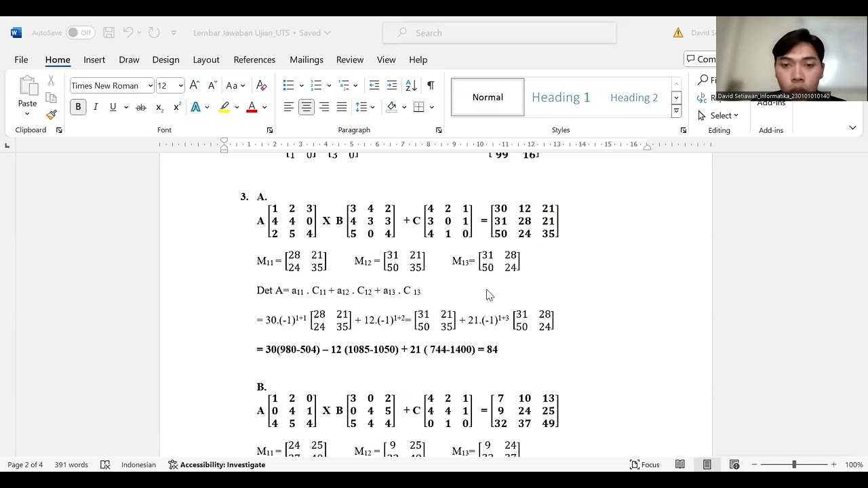Increase font size with larger A icon
This screenshot has width=868, height=488.
tap(195, 85)
